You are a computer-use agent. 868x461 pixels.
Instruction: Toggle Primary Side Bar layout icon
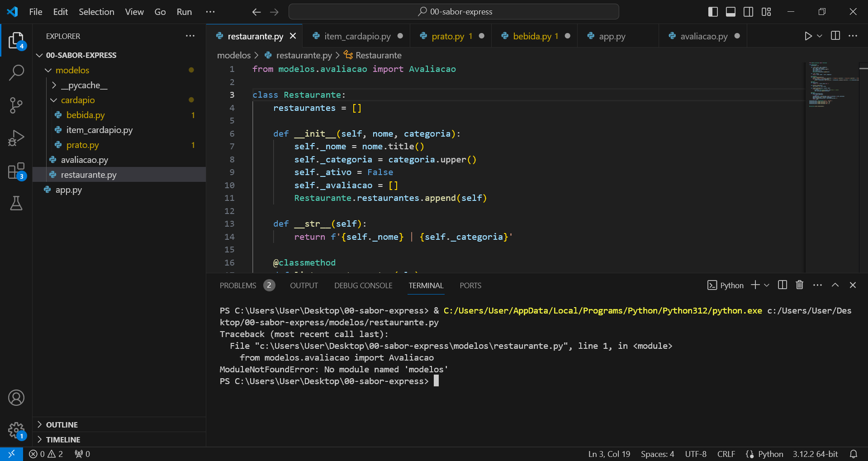713,12
